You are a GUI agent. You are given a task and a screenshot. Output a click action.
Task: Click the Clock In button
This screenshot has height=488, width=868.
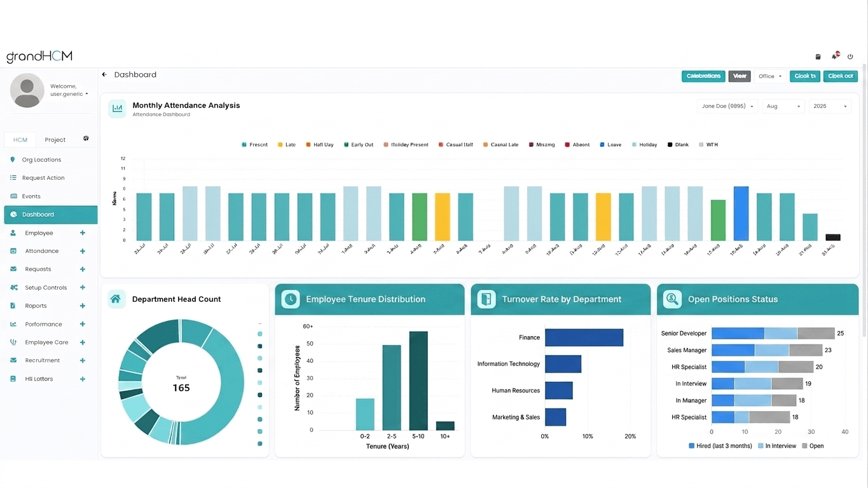[x=805, y=76]
